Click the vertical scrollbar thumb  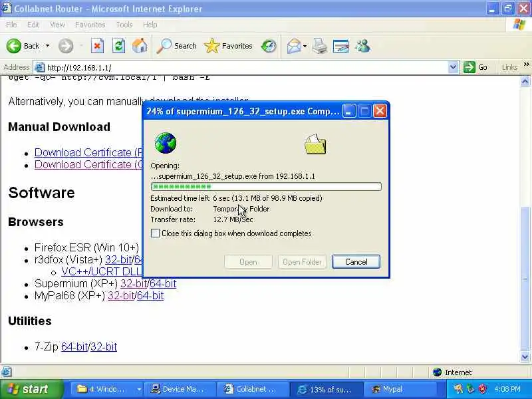tap(525, 279)
